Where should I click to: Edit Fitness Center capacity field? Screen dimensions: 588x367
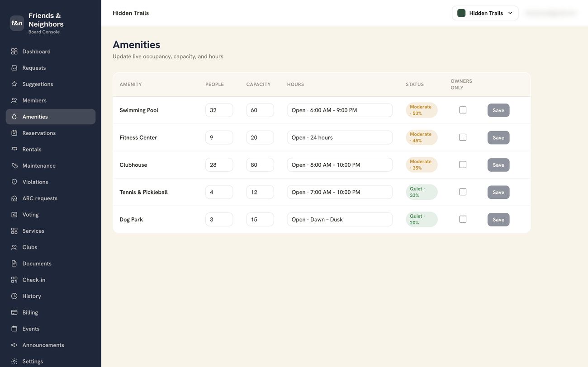tap(260, 137)
